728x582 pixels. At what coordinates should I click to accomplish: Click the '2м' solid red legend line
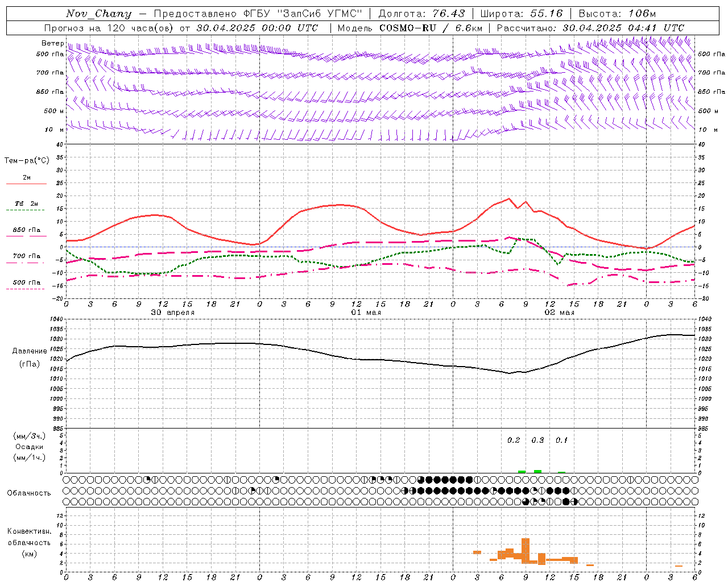pos(26,184)
